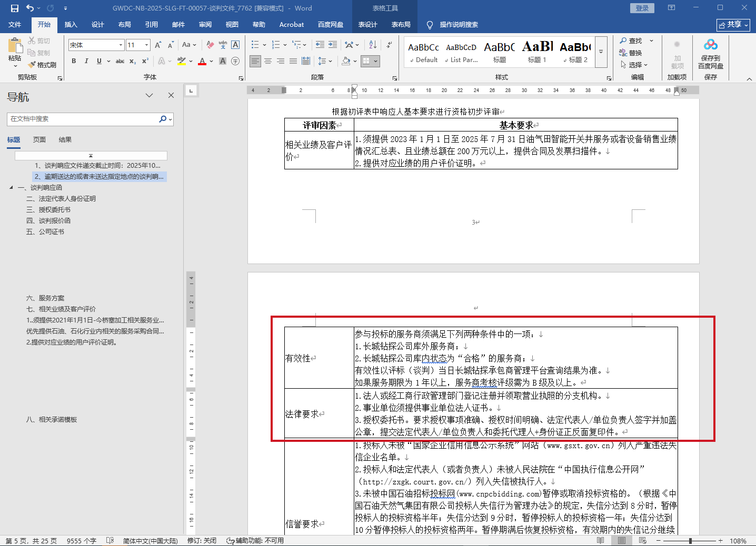
Task: Open the bullet list dropdown arrow
Action: [264, 45]
